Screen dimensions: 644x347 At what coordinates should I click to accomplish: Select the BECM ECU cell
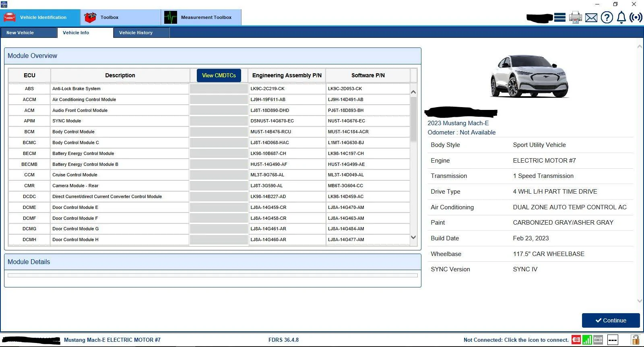29,153
